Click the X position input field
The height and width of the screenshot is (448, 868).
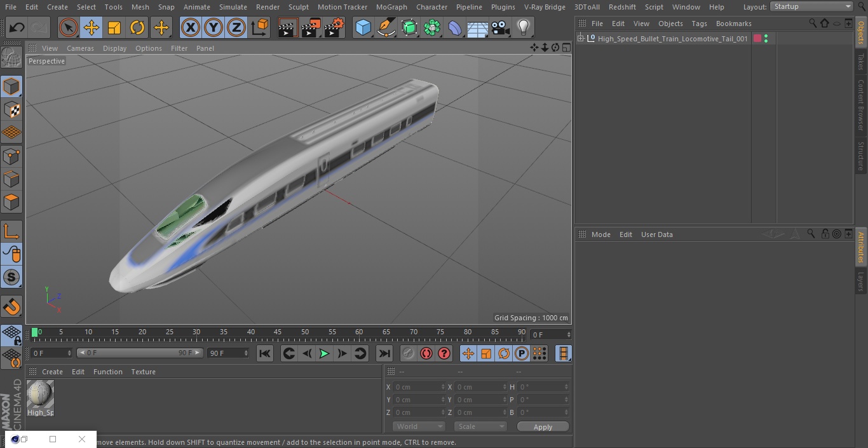point(419,387)
